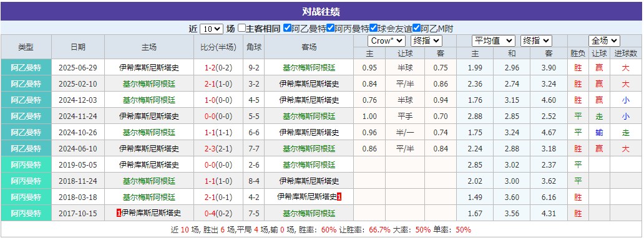Image resolution: width=644 pixels, height=238 pixels.
Task: Click the home win odds 1.49 on 2018-03-18 row
Action: tap(475, 197)
